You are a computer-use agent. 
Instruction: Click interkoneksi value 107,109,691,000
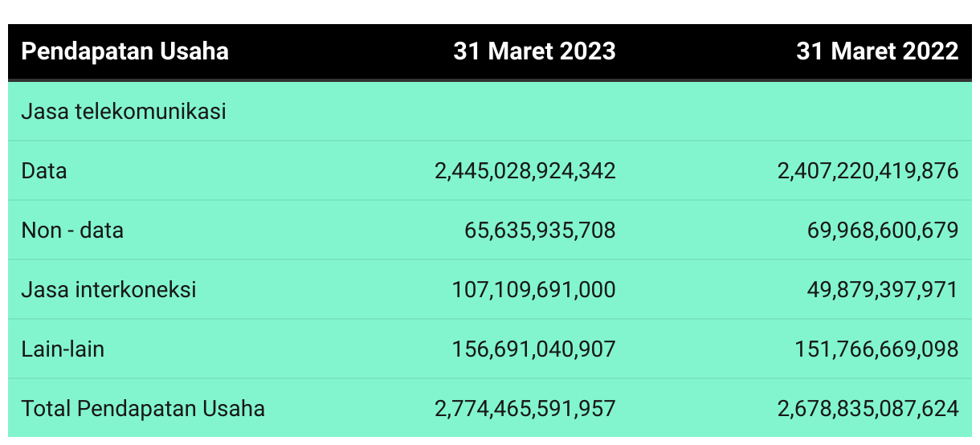click(x=534, y=289)
